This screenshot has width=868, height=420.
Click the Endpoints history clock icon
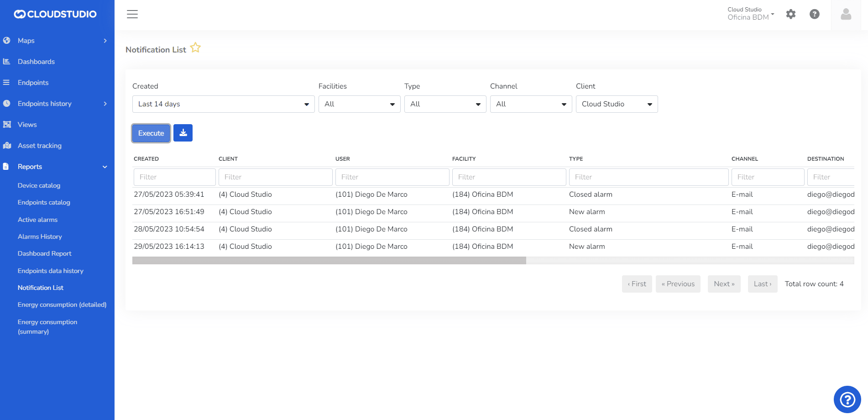click(x=7, y=104)
